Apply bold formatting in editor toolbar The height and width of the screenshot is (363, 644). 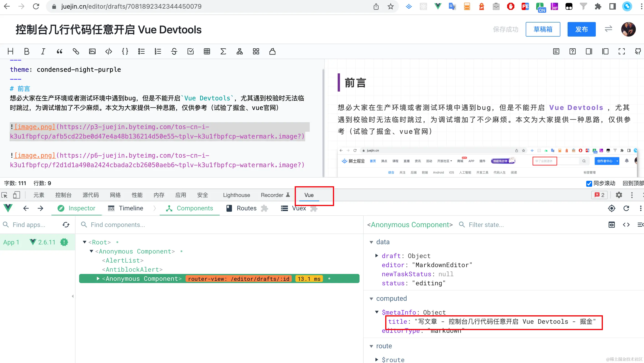[27, 51]
